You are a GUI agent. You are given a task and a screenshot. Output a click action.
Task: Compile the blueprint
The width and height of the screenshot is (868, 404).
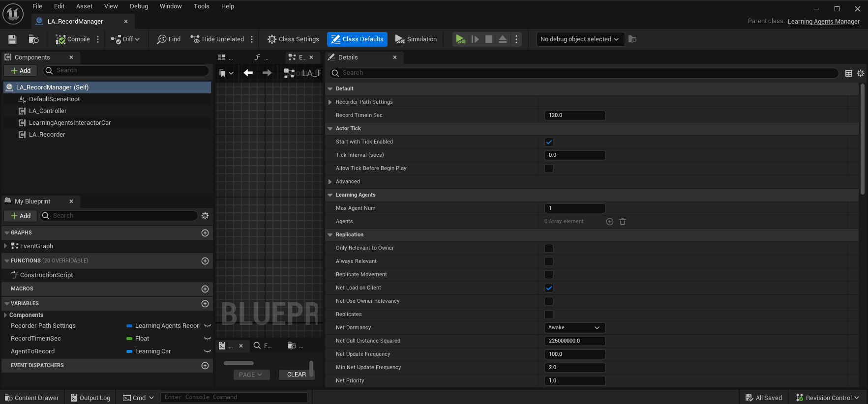point(73,39)
